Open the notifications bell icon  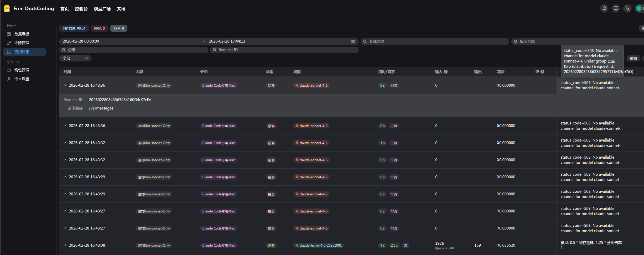(604, 9)
